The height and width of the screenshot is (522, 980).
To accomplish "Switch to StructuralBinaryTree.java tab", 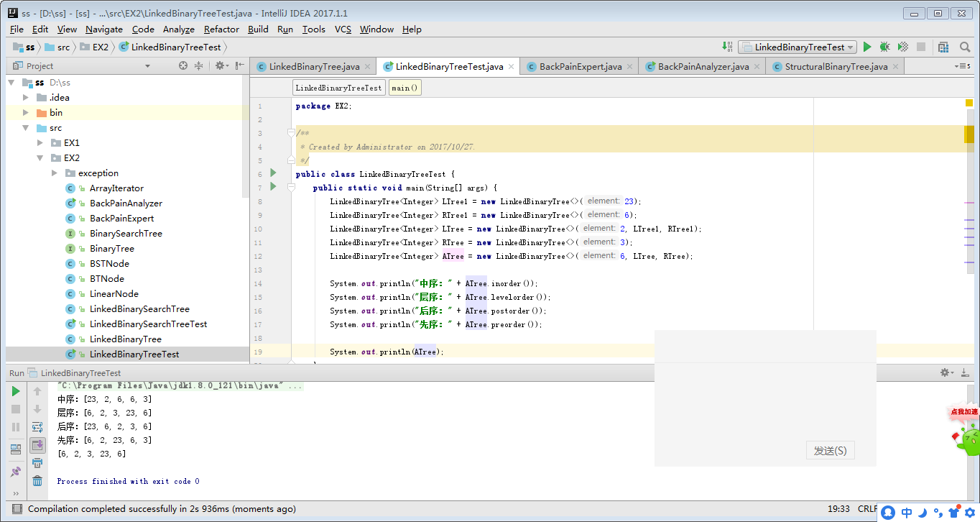I will click(x=836, y=66).
